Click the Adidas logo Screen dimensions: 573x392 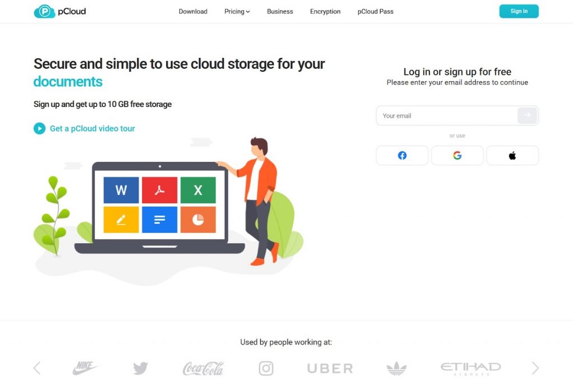point(397,369)
